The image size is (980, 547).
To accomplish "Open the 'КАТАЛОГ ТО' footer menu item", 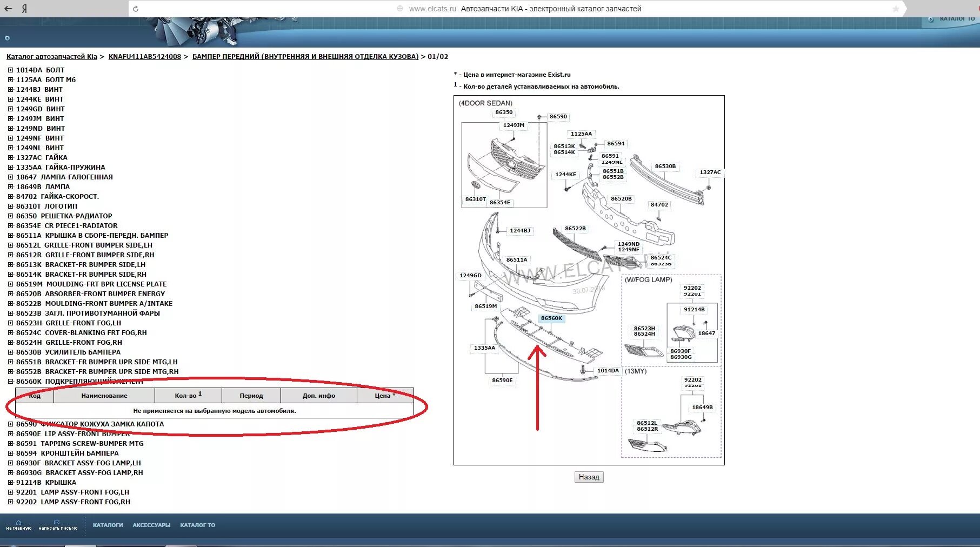I will (x=198, y=525).
